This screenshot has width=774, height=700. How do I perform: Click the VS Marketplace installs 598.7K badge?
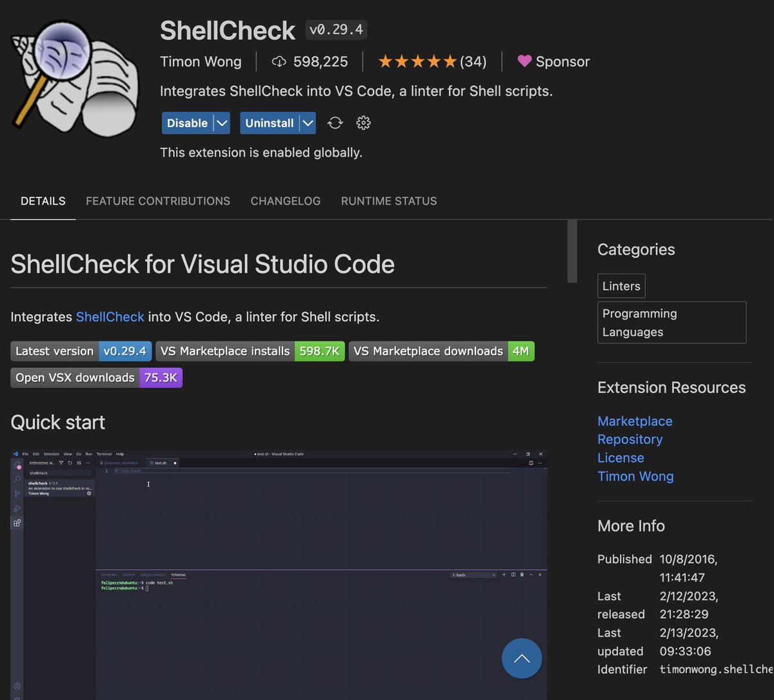click(250, 351)
